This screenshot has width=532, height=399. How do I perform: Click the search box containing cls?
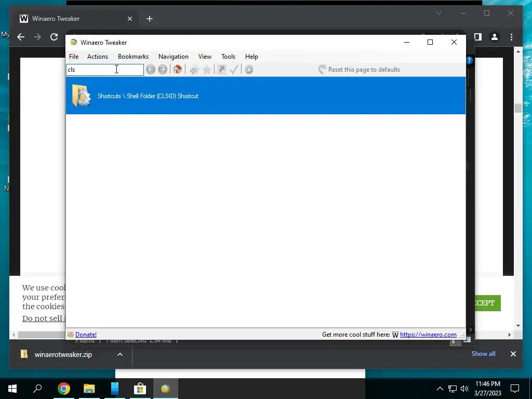coord(105,70)
